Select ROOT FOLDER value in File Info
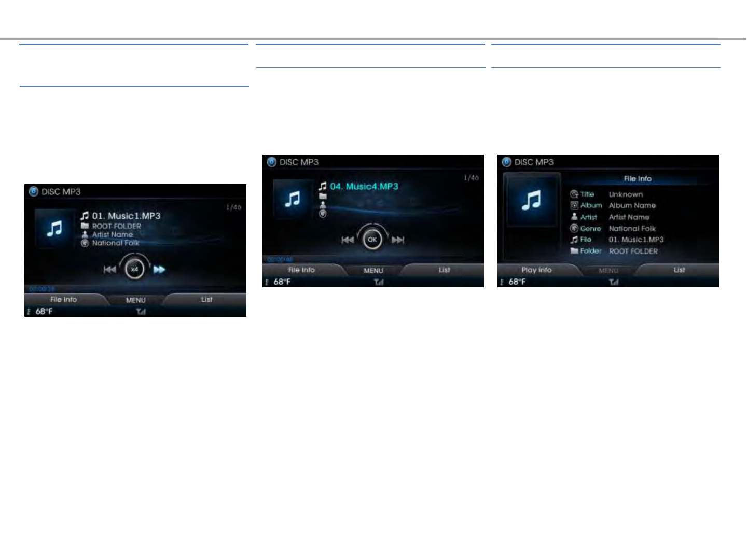 [633, 251]
